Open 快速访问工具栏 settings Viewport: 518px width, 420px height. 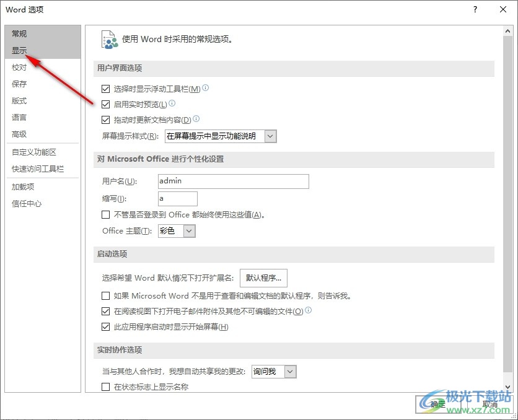click(43, 169)
